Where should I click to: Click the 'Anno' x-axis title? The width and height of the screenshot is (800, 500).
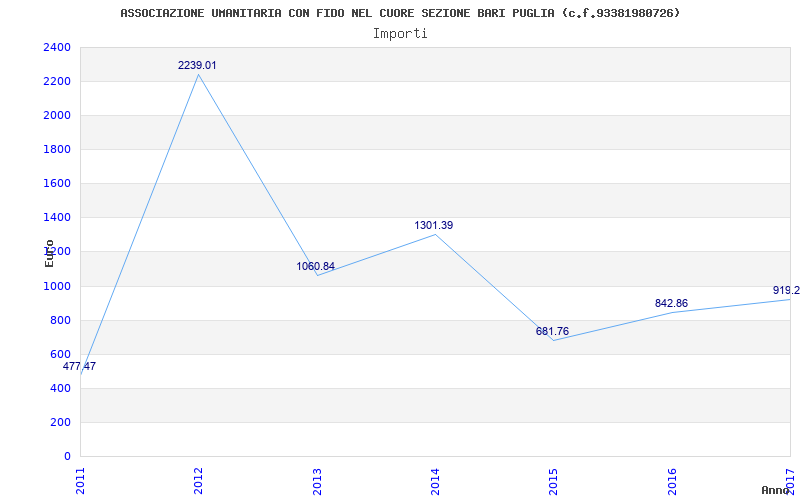775,490
